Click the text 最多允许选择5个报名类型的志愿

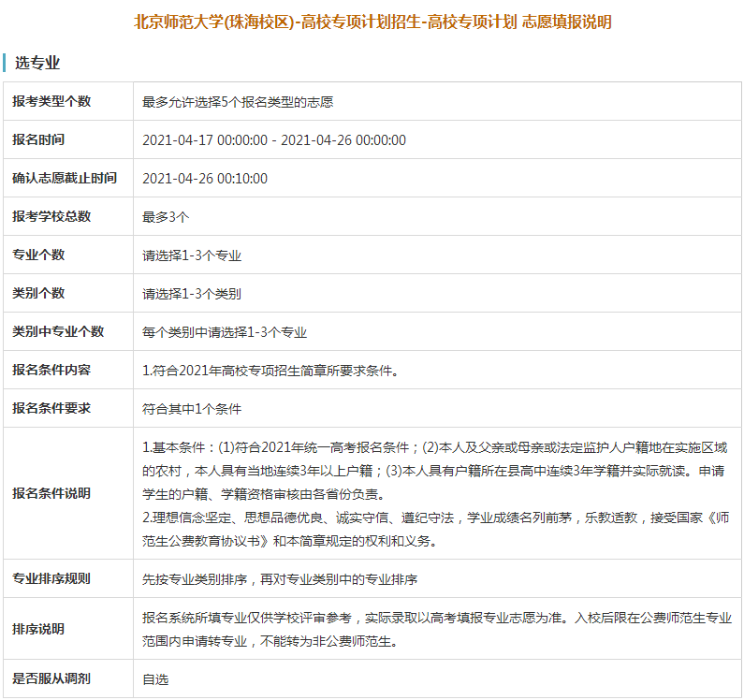238,102
